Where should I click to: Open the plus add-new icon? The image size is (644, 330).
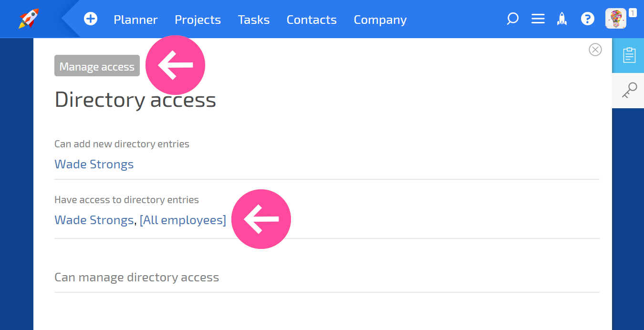[x=91, y=19]
